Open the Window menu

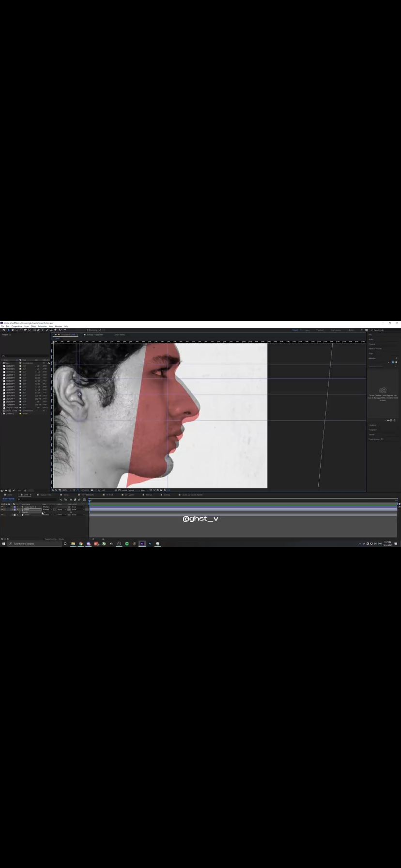point(59,326)
